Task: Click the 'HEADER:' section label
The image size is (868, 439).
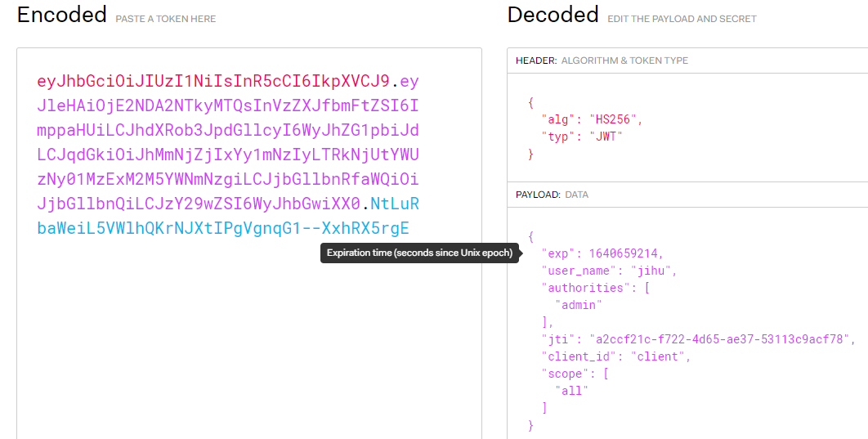Action: coord(536,60)
